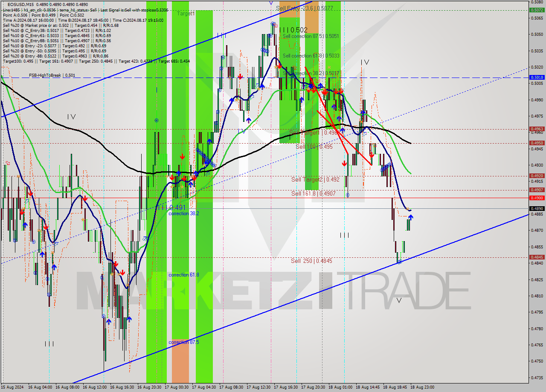The height and width of the screenshot is (392, 546).
Task: Click the 0.4930 price axis value
Action: [536, 165]
